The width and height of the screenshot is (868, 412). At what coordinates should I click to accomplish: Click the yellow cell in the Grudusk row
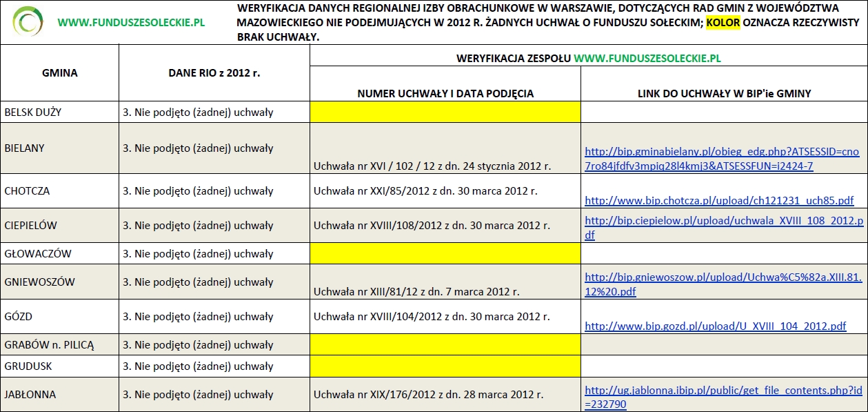[445, 366]
